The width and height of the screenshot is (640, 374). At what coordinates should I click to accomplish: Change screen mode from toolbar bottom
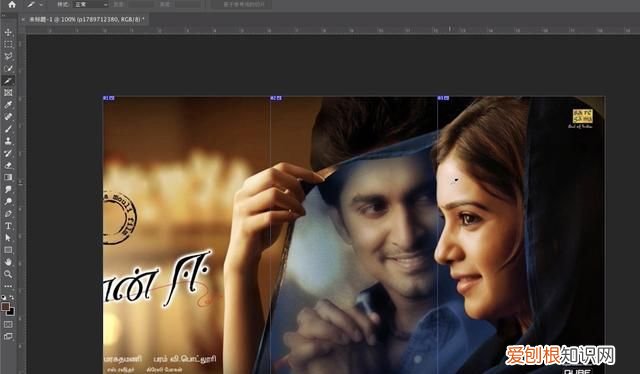pos(8,336)
